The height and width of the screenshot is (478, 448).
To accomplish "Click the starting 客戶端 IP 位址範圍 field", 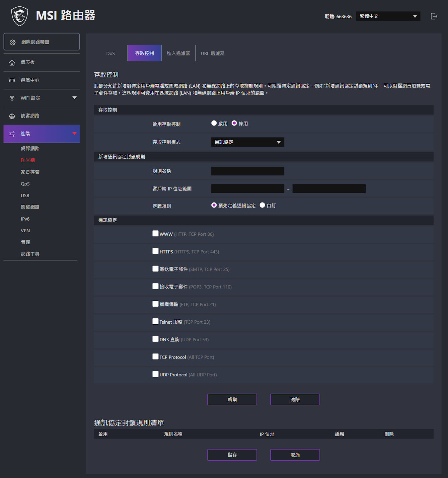I will point(248,189).
